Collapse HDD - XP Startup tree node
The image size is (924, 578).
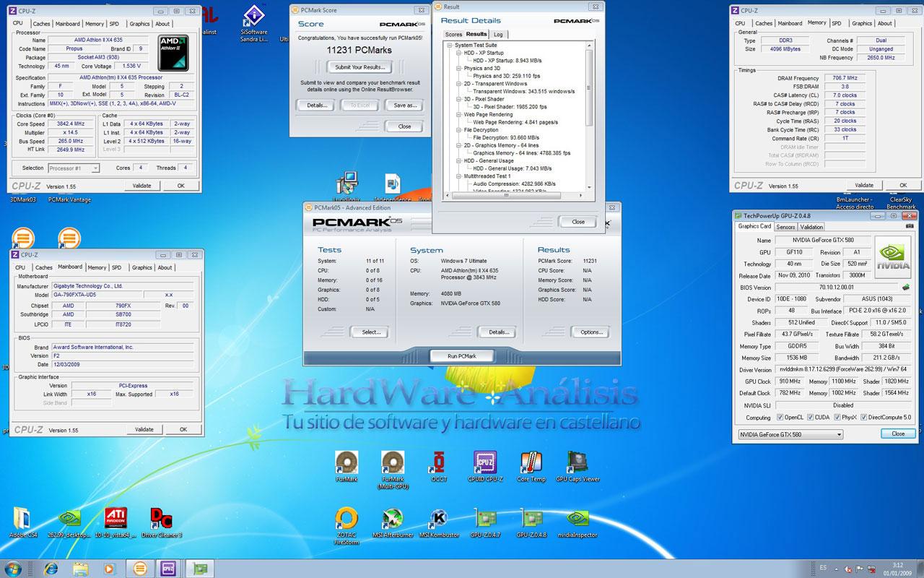[458, 53]
